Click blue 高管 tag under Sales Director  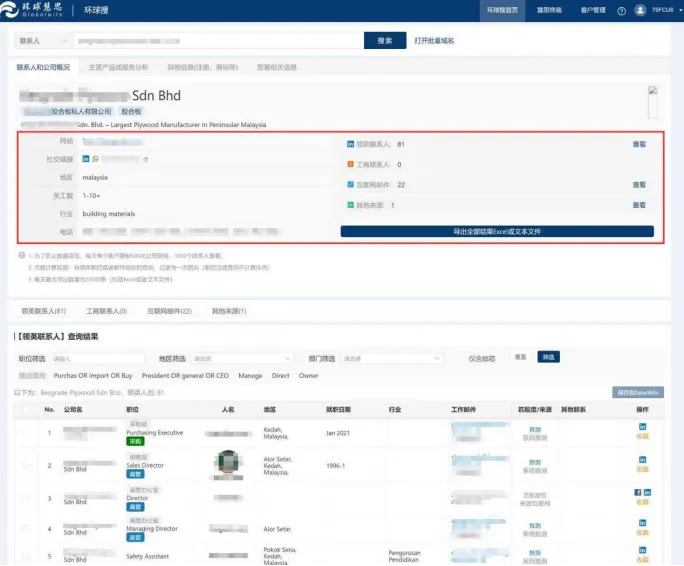pos(135,474)
